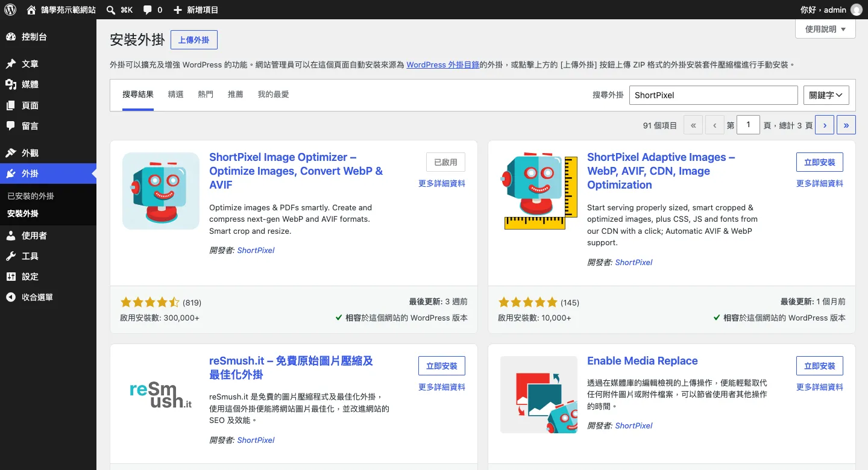Install Enable Media Replace with 立即安裝
This screenshot has width=868, height=470.
point(820,366)
